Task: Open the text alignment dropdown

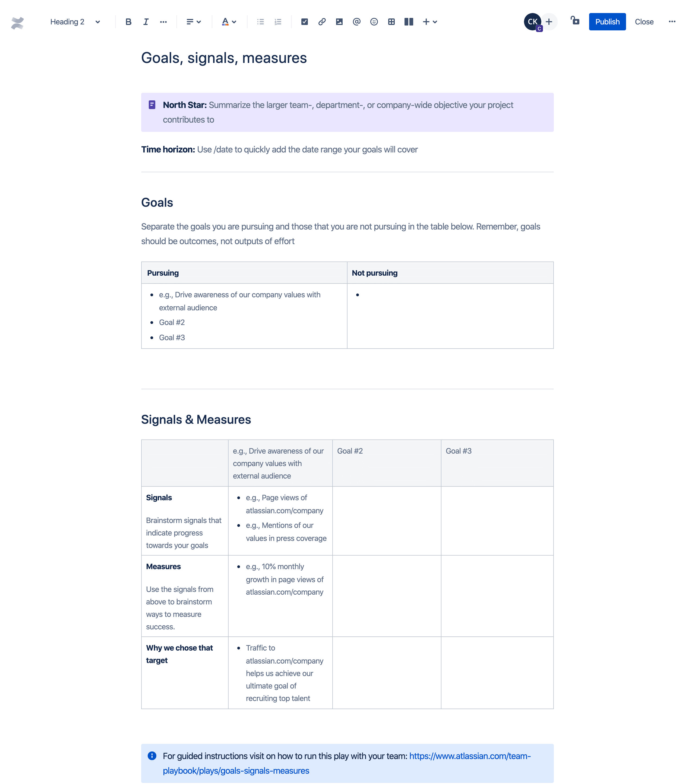Action: pyautogui.click(x=194, y=21)
